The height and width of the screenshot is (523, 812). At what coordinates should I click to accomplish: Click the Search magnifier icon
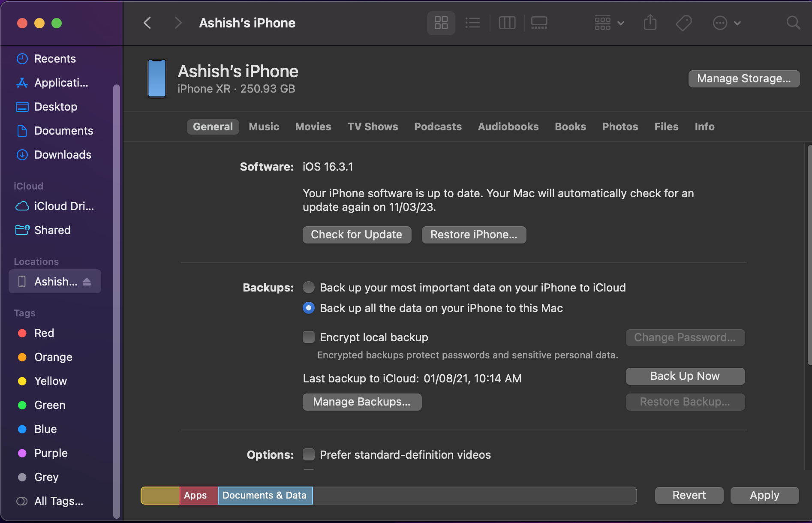(794, 23)
